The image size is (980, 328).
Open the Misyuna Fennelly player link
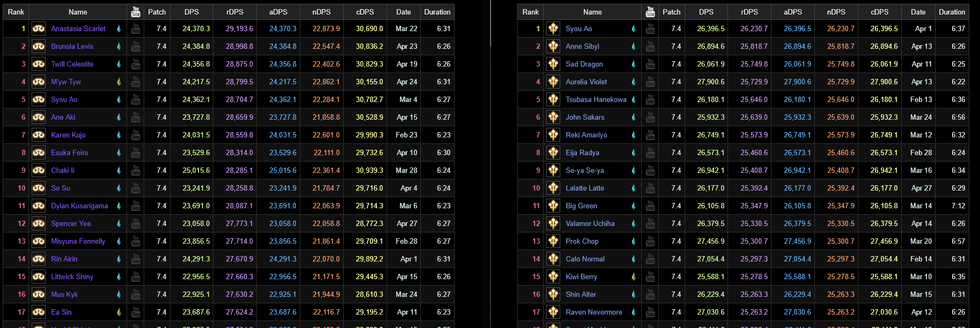click(78, 241)
